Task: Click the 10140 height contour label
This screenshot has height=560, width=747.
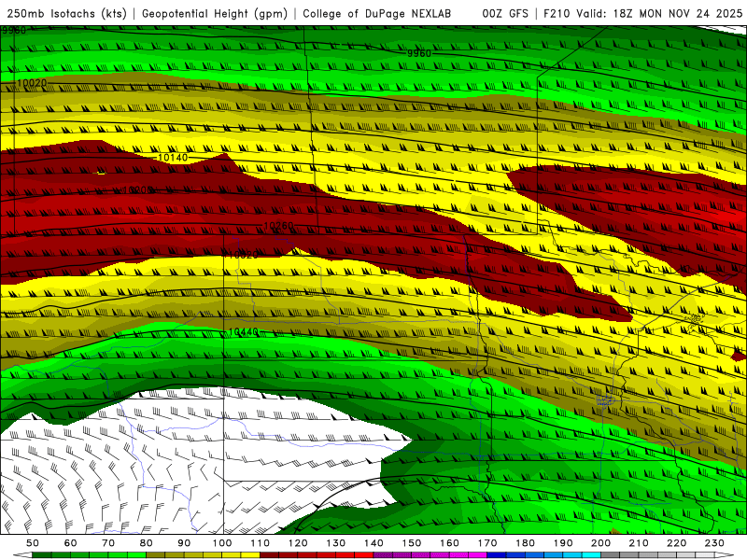Action: click(173, 157)
